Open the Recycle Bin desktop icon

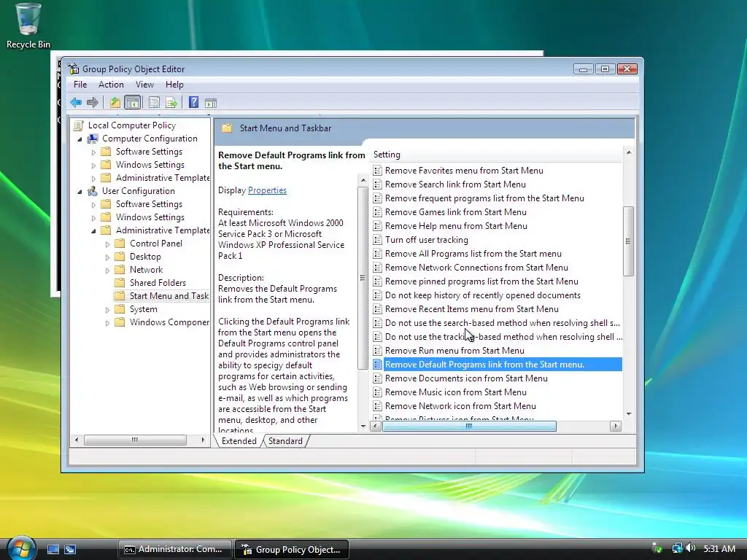[28, 26]
